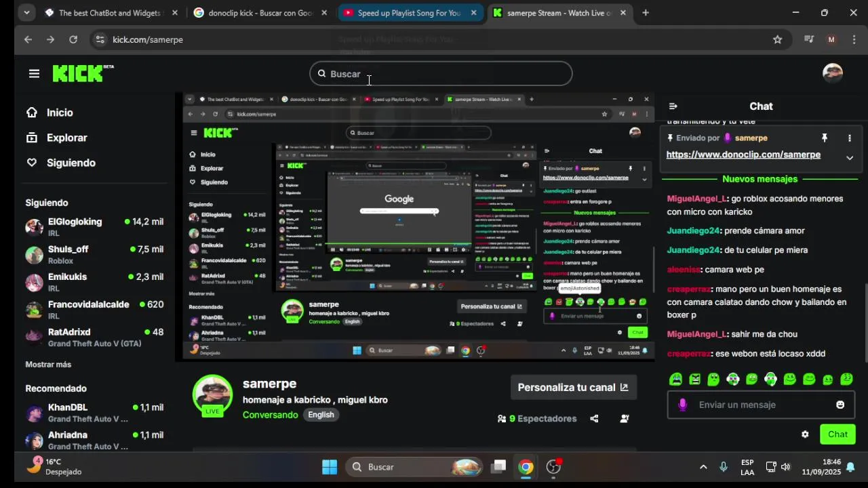Open ElGlogloking followed channel
This screenshot has width=868, height=488.
click(95, 227)
